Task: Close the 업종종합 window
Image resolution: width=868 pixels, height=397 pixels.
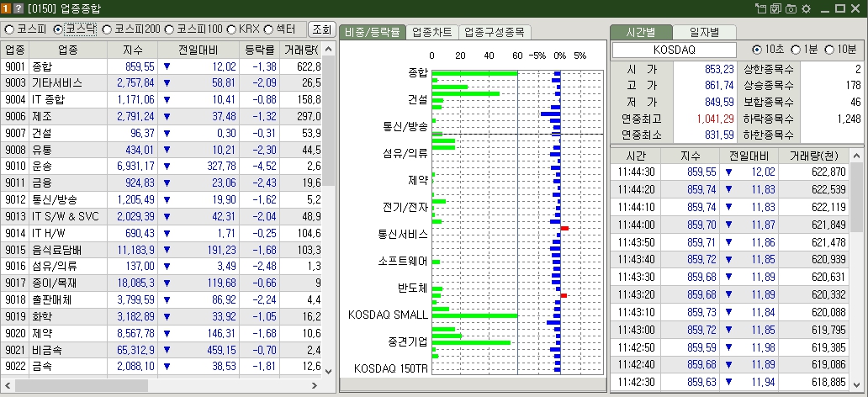Action: click(855, 8)
